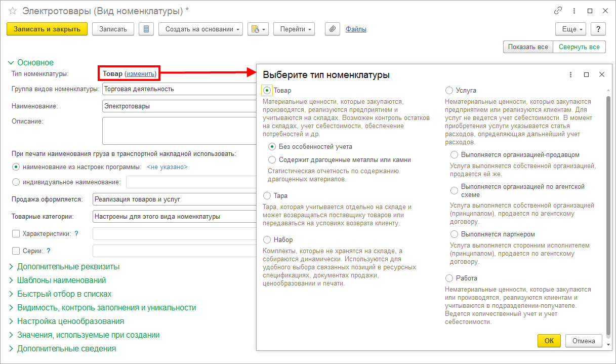Choose the Тара nomenclature type
The height and width of the screenshot is (364, 616).
point(267,195)
